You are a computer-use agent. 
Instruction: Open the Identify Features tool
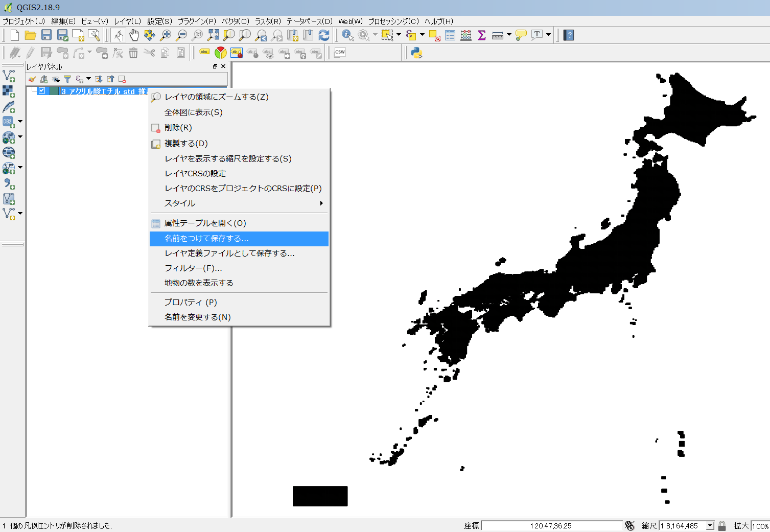(347, 35)
